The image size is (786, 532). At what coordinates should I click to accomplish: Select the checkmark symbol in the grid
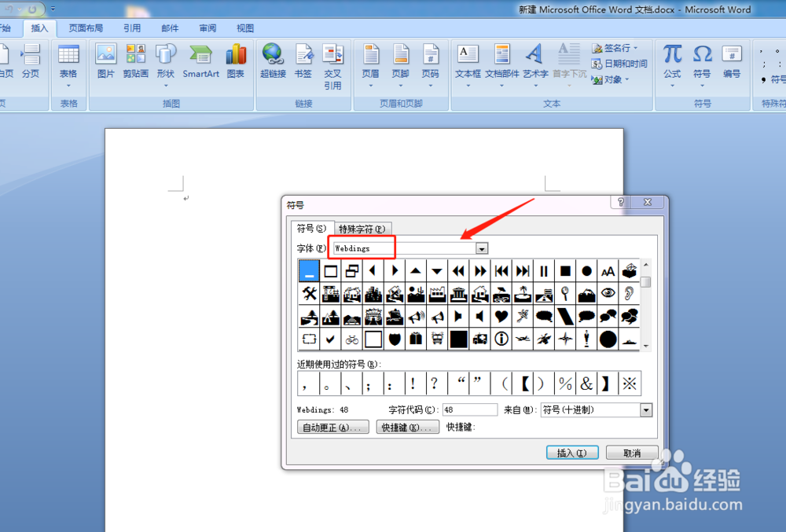330,339
